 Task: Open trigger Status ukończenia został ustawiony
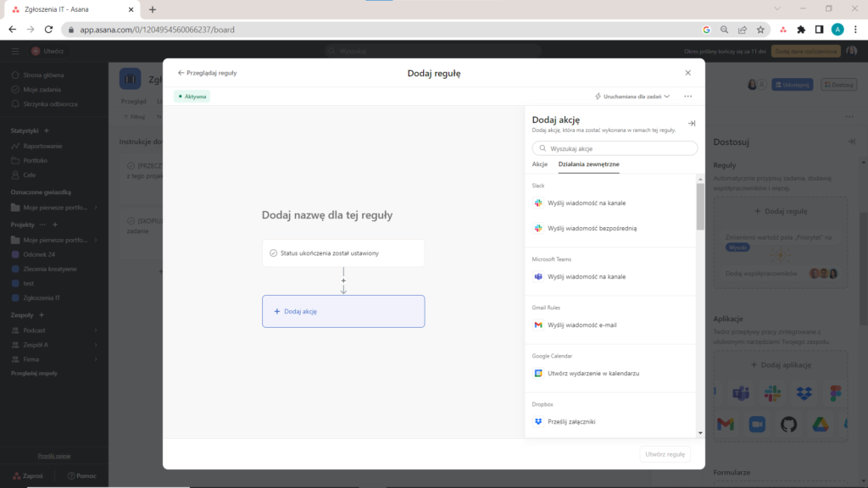point(343,252)
